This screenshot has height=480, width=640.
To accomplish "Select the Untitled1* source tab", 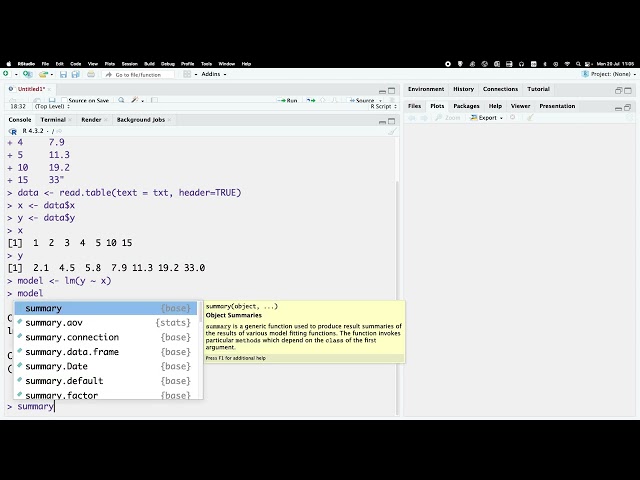I will click(x=29, y=89).
